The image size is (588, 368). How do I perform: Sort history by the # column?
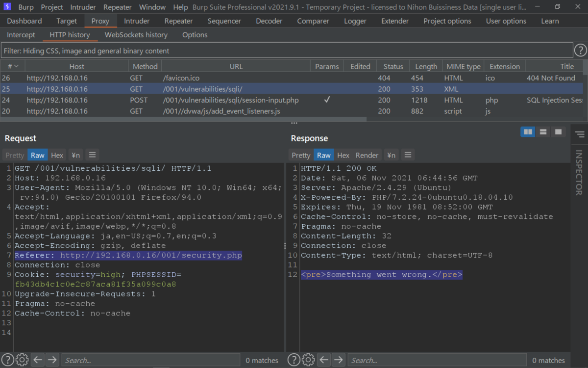[x=13, y=66]
